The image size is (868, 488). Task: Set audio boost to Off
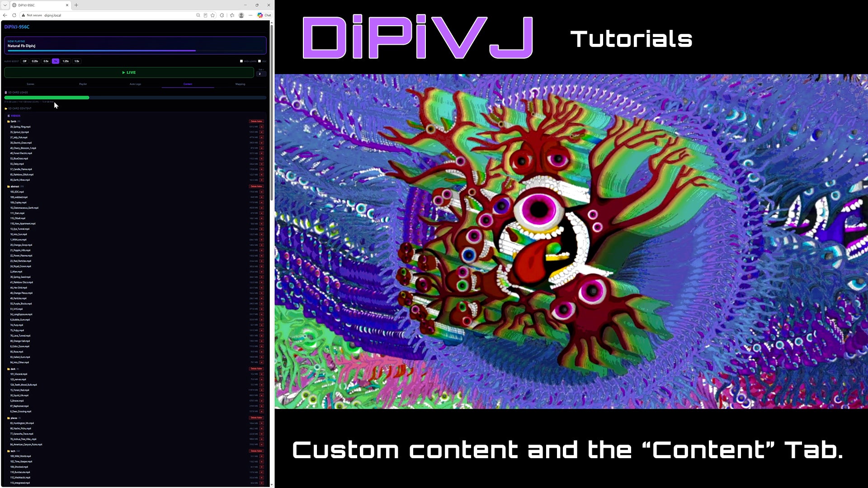click(25, 61)
